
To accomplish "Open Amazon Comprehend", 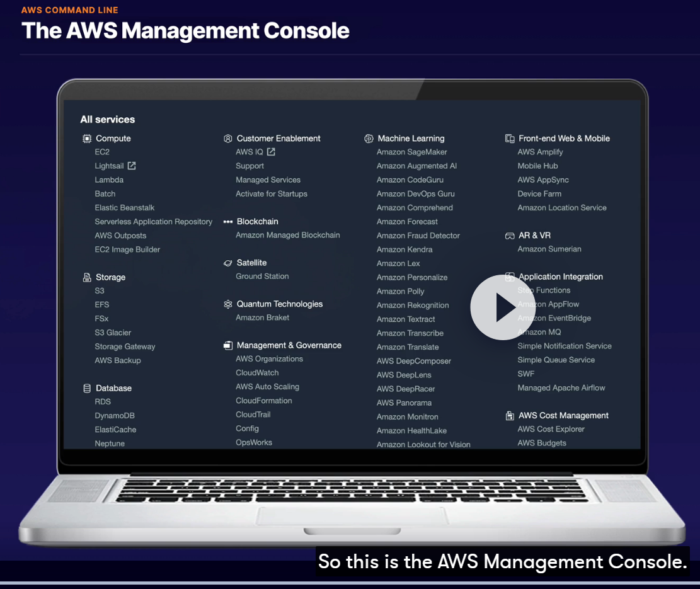I will [x=415, y=208].
